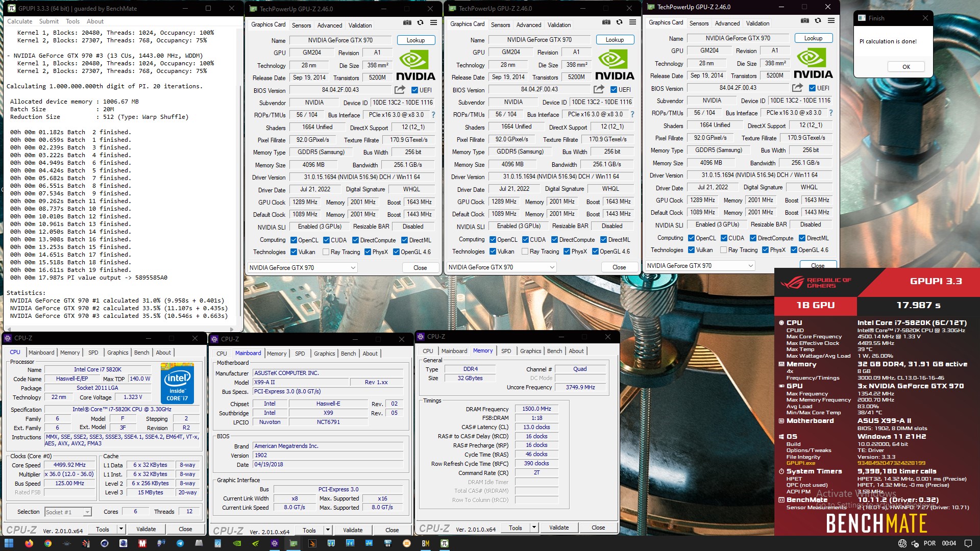Click refresh icon in middle GPU-Z window
Image resolution: width=980 pixels, height=551 pixels.
(x=619, y=22)
